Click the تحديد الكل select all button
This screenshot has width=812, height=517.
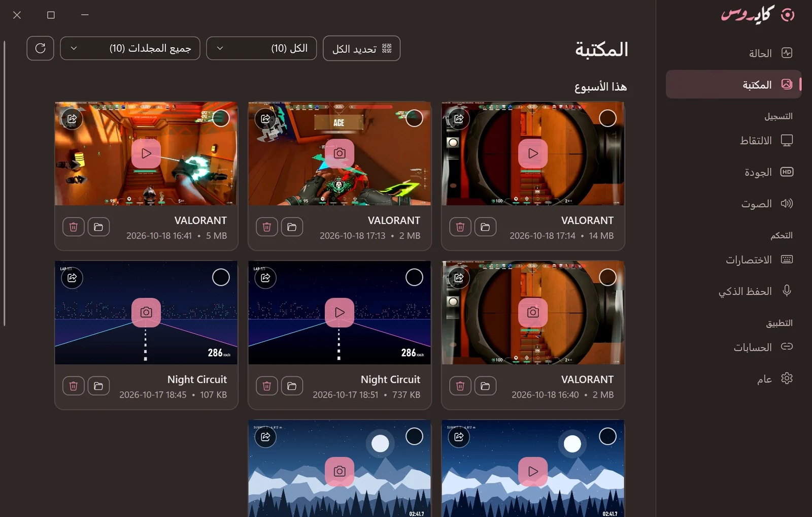(361, 48)
